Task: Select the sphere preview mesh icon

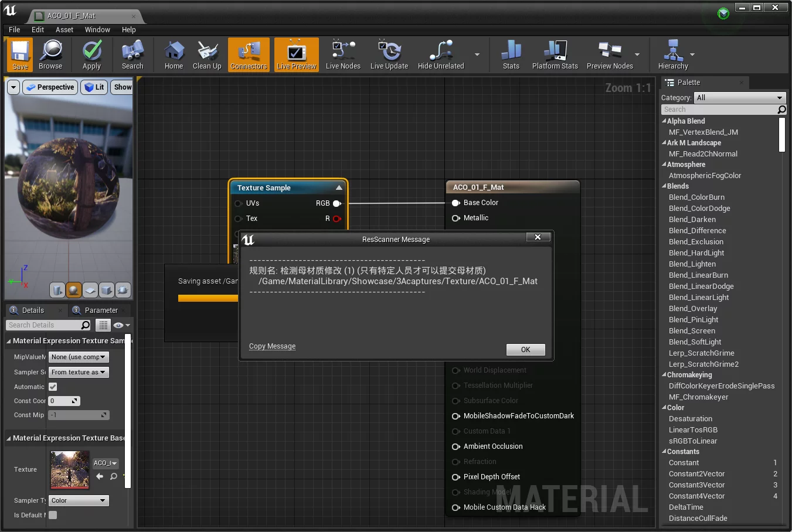Action: [x=74, y=290]
